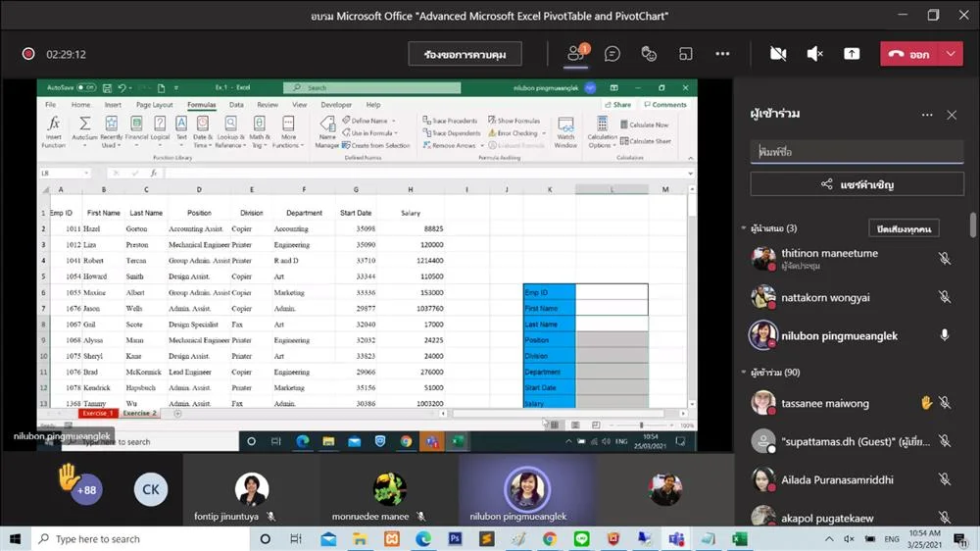This screenshot has width=980, height=551.
Task: Click the red leave call button
Action: tap(910, 54)
